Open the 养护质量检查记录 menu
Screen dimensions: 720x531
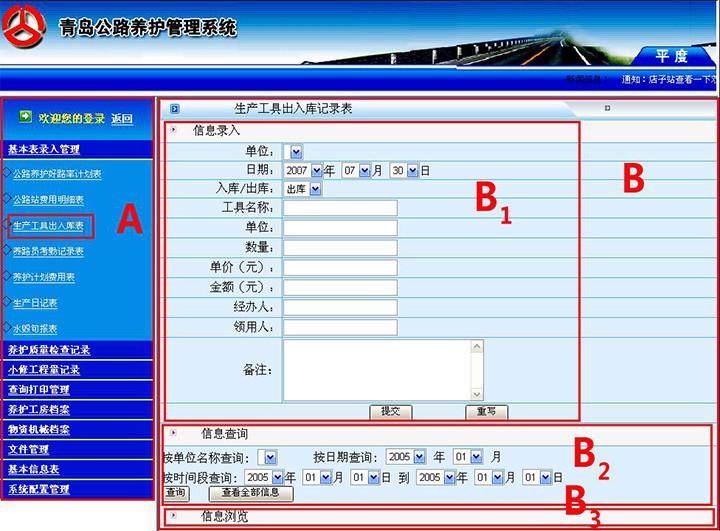coord(49,350)
